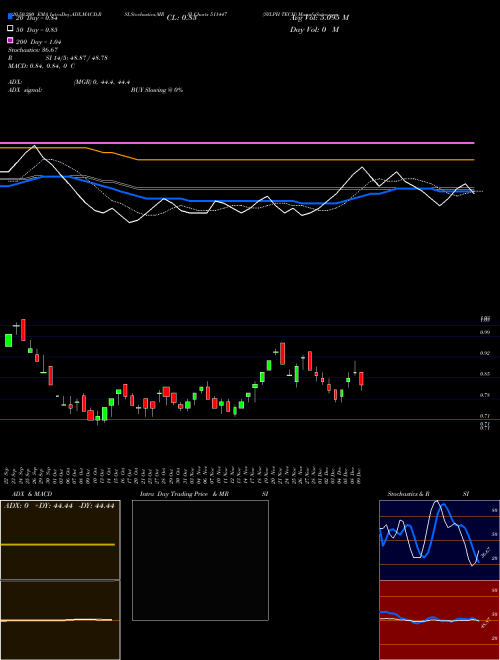The height and width of the screenshot is (660, 500).
Task: Click the magenta 200 Day legend swatch
Action: click(11, 41)
